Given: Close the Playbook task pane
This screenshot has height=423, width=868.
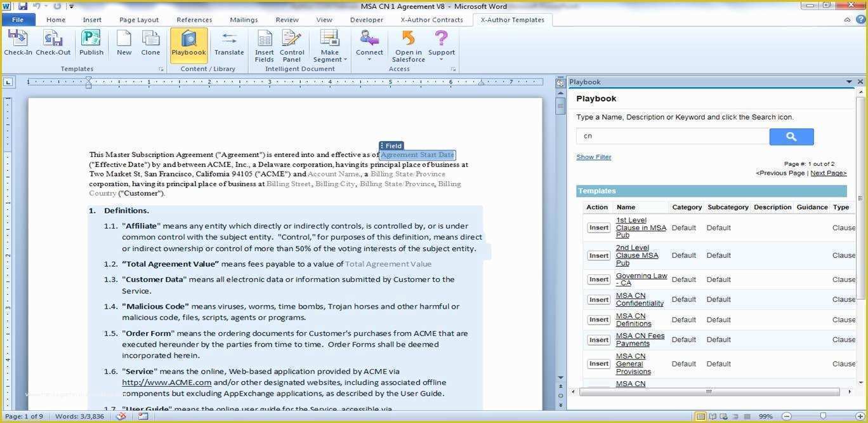Looking at the screenshot, I should [x=860, y=81].
